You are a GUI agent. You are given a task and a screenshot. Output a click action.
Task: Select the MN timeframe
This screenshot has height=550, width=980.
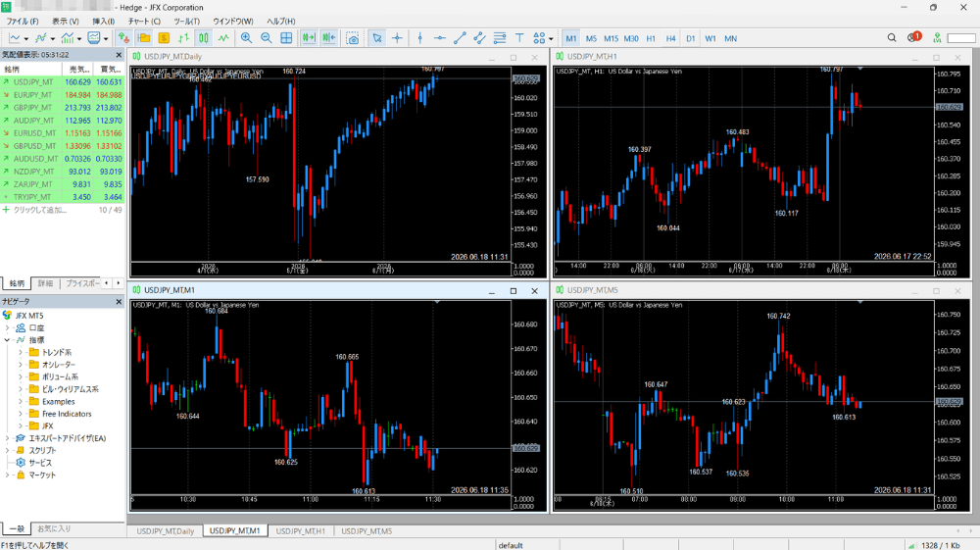731,38
